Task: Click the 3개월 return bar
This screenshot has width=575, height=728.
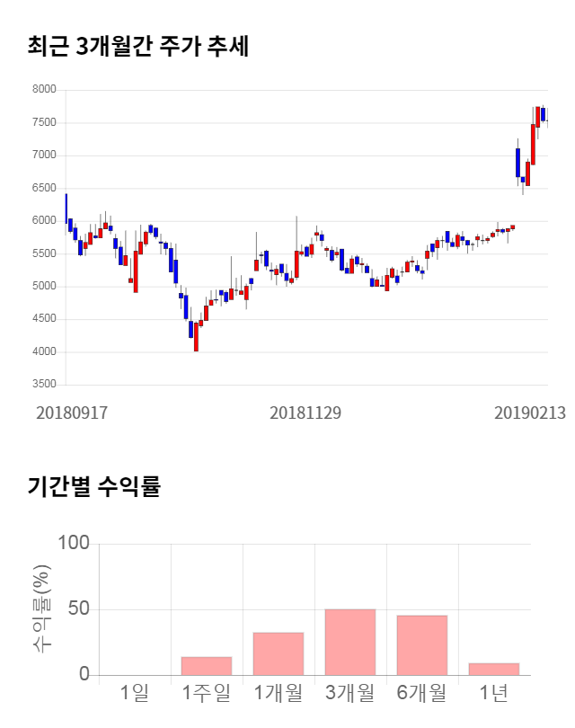Action: coord(350,642)
